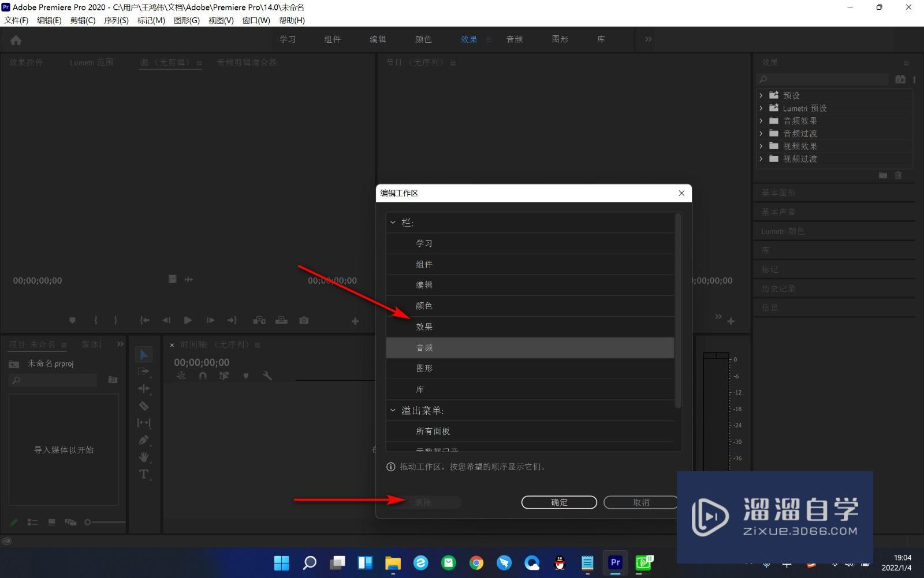
Task: Click Effects panel search field
Action: pyautogui.click(x=822, y=79)
